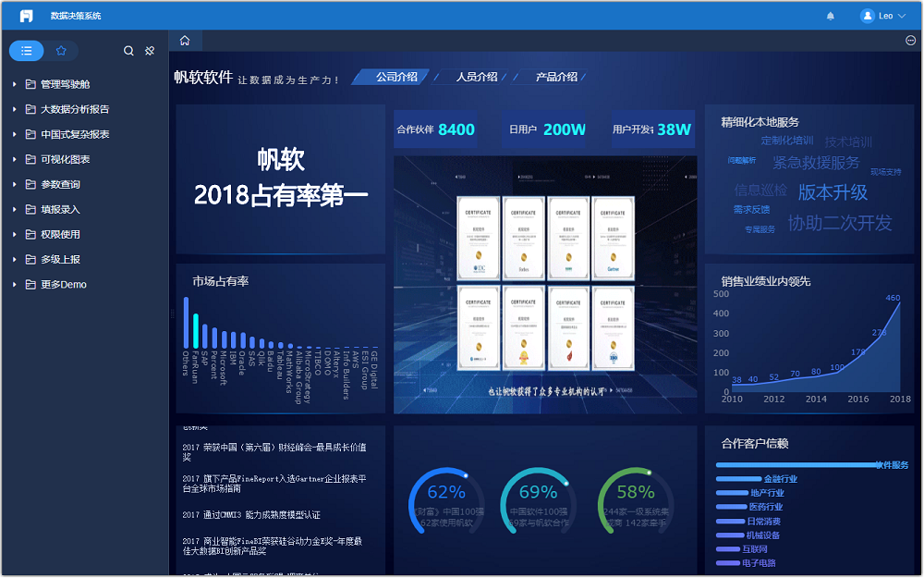Click the 地产行业 bar label
The image size is (924, 578).
pos(767,493)
